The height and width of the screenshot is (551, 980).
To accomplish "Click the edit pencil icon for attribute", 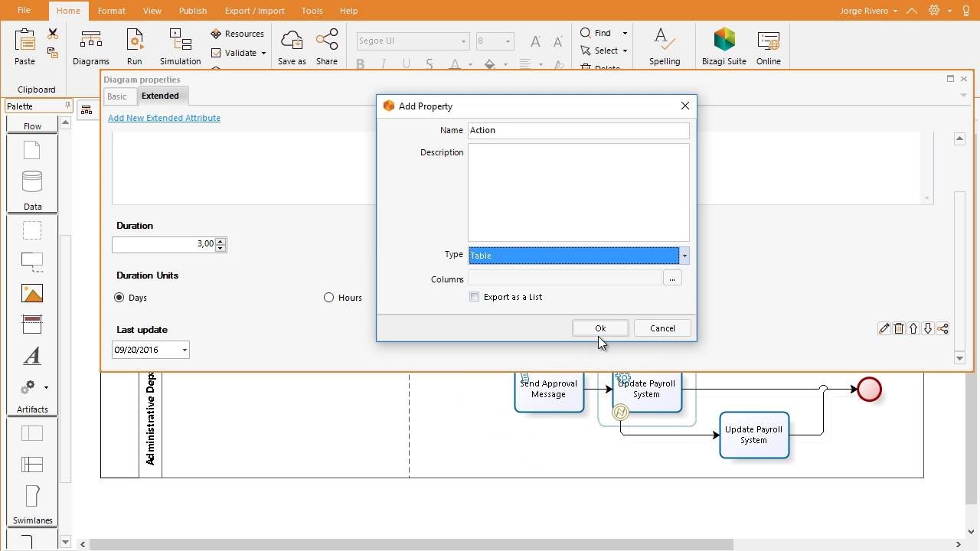I will [884, 328].
